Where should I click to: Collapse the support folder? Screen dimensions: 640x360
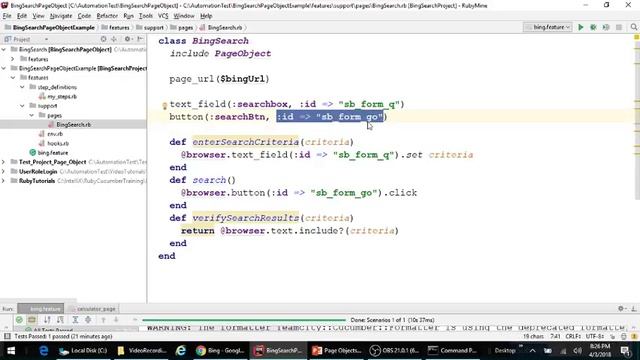(x=22, y=106)
